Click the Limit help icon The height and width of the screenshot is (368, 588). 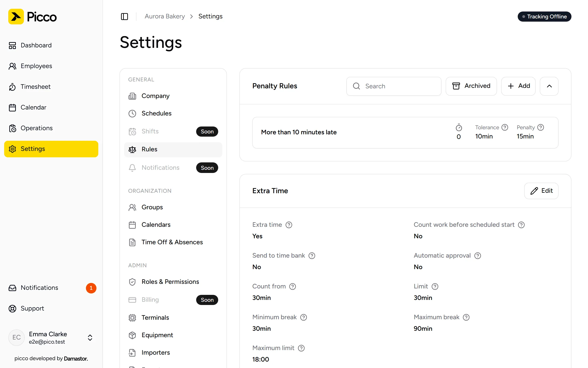click(x=435, y=287)
